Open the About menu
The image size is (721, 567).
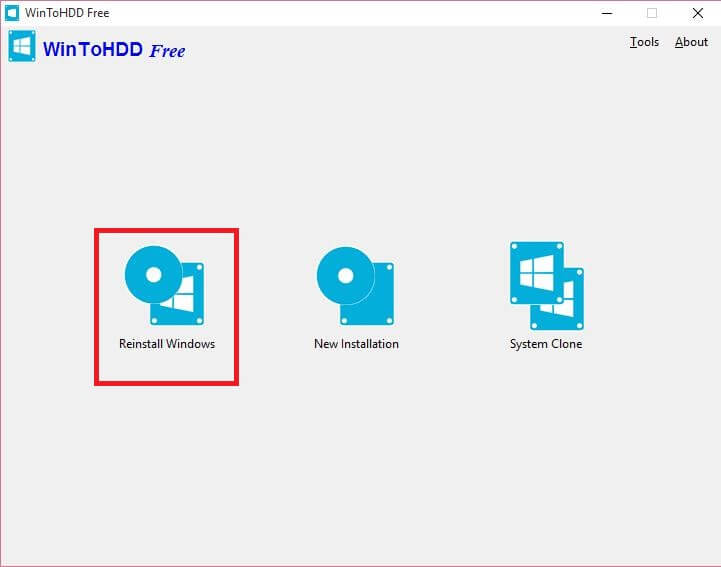pos(691,42)
